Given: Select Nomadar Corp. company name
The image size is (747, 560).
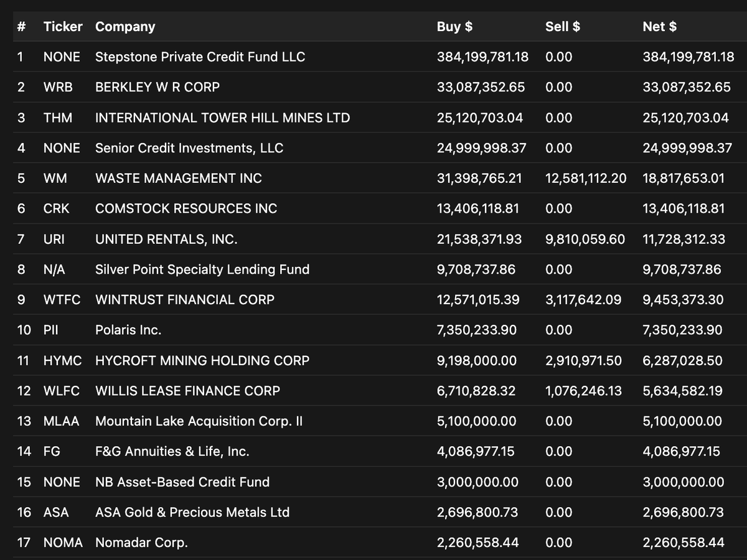Looking at the screenshot, I should (x=141, y=543).
